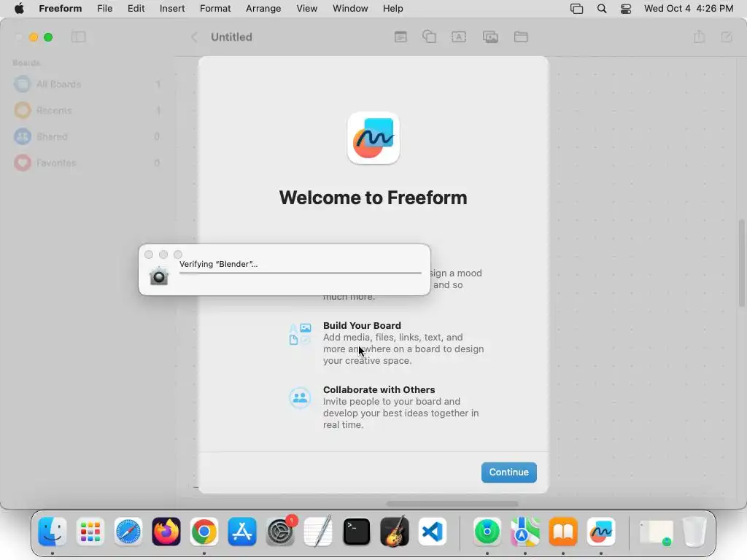The image size is (747, 560).
Task: Open the Arrange menu
Action: click(x=263, y=9)
